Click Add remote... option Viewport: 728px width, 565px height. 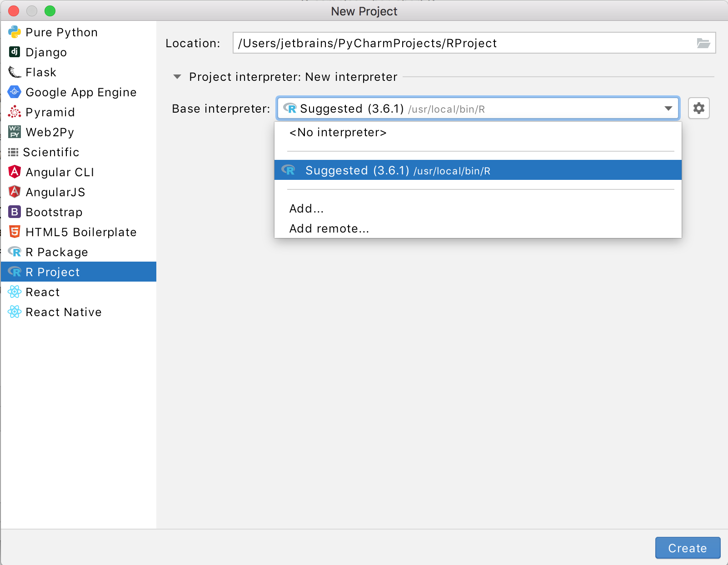(x=329, y=228)
